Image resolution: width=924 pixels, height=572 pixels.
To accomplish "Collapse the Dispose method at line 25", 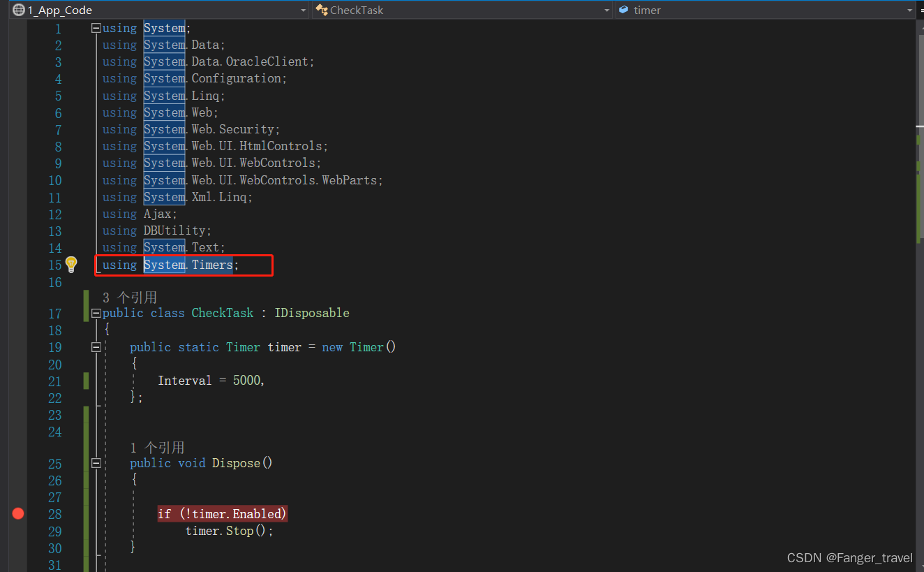I will tap(96, 463).
